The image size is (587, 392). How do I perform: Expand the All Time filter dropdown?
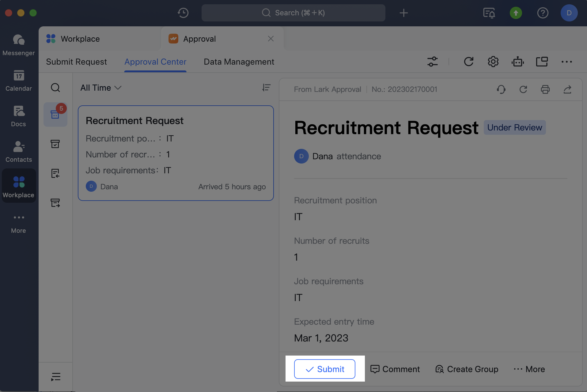101,88
